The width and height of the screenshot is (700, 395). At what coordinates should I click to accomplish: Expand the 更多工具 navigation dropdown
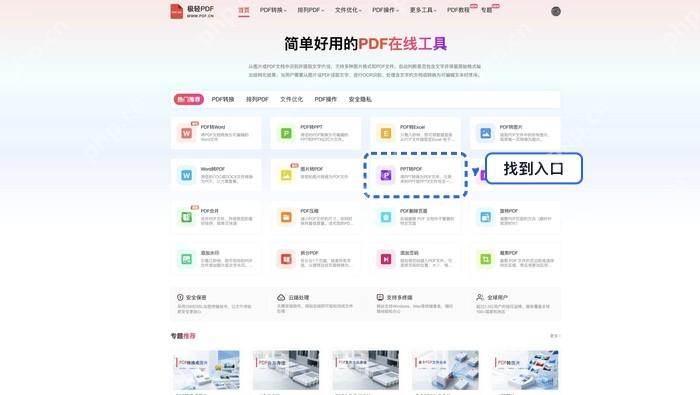[423, 10]
